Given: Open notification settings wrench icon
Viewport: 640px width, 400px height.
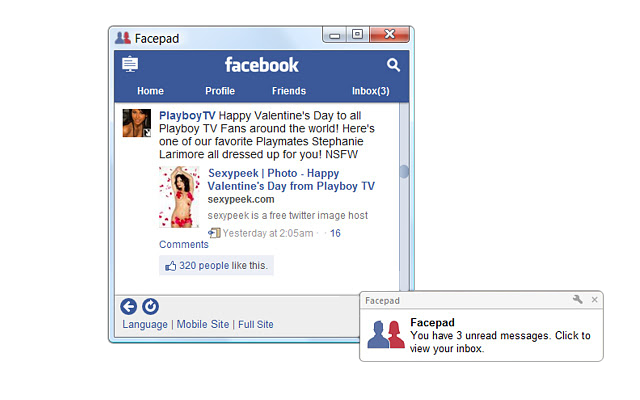Looking at the screenshot, I should click(578, 300).
